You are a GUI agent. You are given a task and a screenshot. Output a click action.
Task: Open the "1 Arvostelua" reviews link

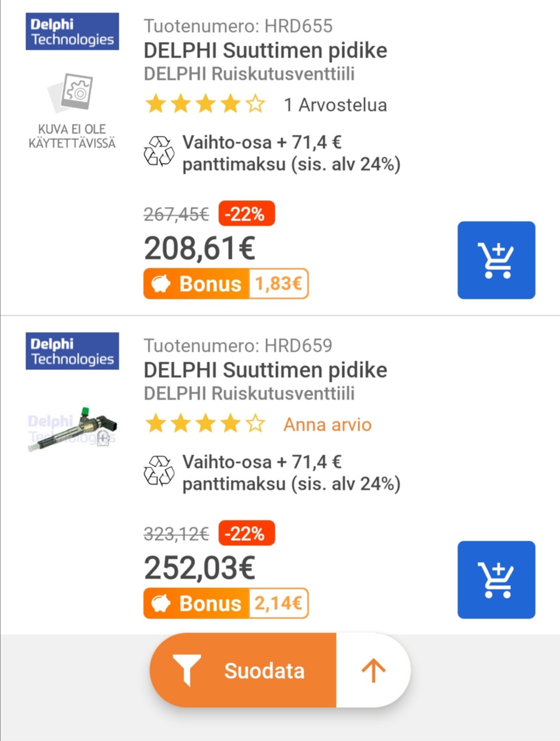click(335, 105)
